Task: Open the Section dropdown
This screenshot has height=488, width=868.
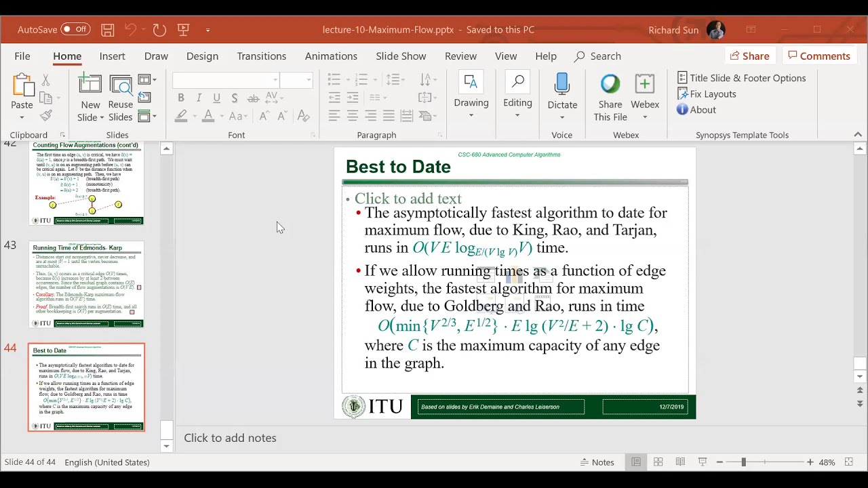Action: coord(147,117)
